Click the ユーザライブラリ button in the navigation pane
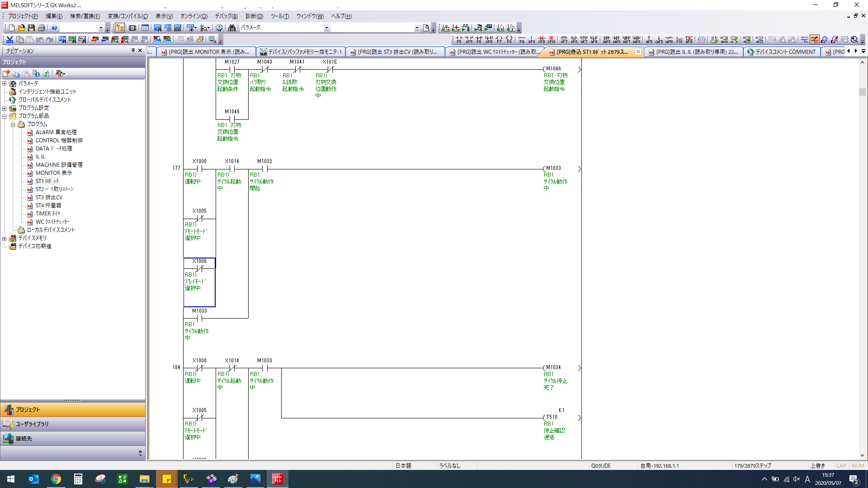The image size is (868, 488). pos(72,424)
